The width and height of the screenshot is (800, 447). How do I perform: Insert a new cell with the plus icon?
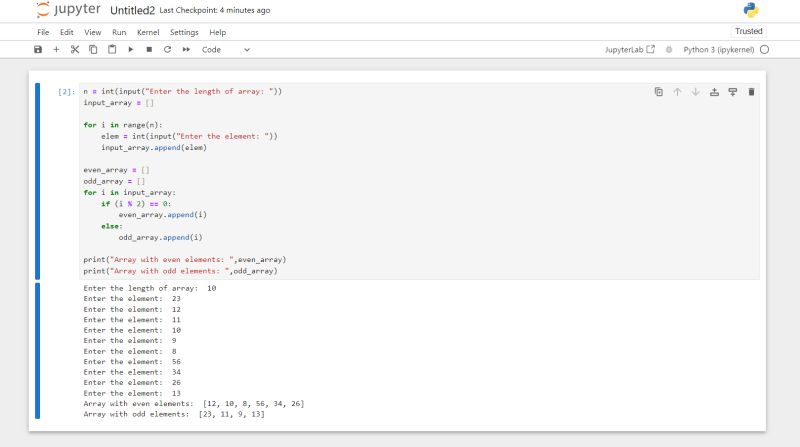click(56, 49)
